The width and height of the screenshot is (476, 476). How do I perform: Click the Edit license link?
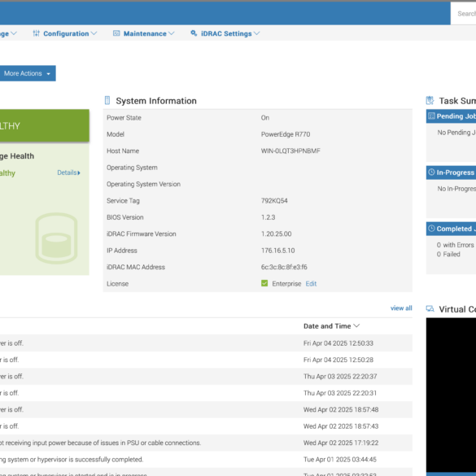coord(311,284)
